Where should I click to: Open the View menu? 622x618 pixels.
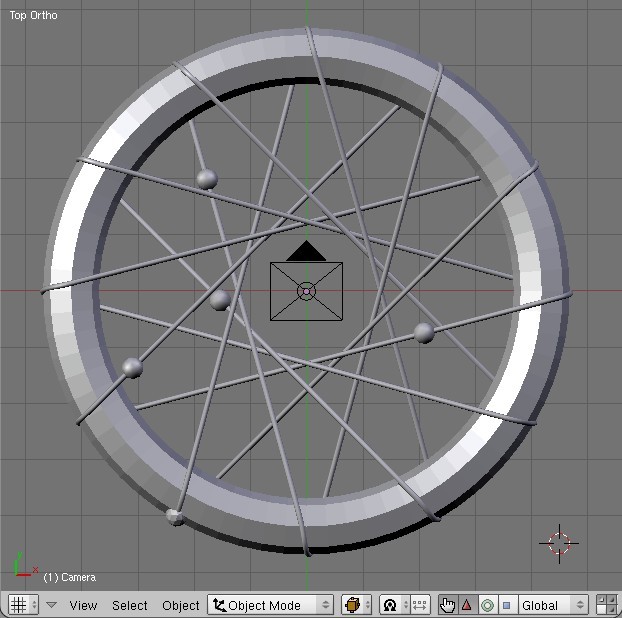pyautogui.click(x=83, y=605)
